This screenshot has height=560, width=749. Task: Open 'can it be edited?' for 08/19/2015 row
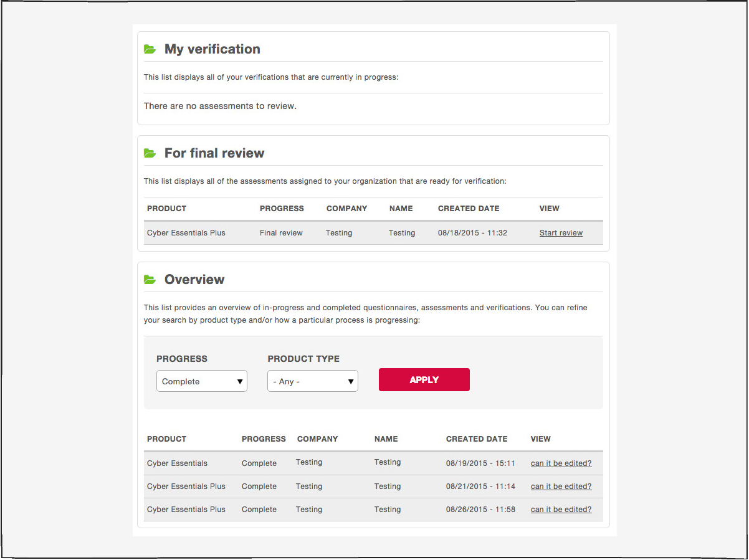pos(561,463)
